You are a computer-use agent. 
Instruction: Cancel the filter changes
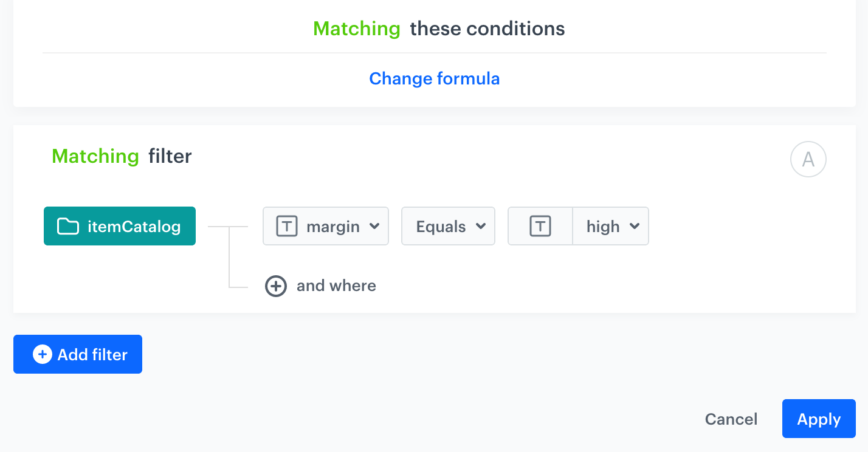(731, 419)
